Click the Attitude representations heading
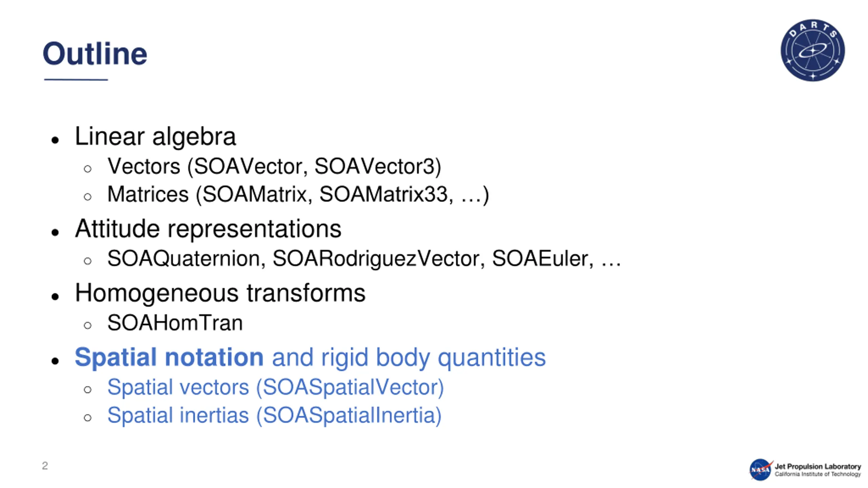Image resolution: width=868 pixels, height=488 pixels. 208,229
